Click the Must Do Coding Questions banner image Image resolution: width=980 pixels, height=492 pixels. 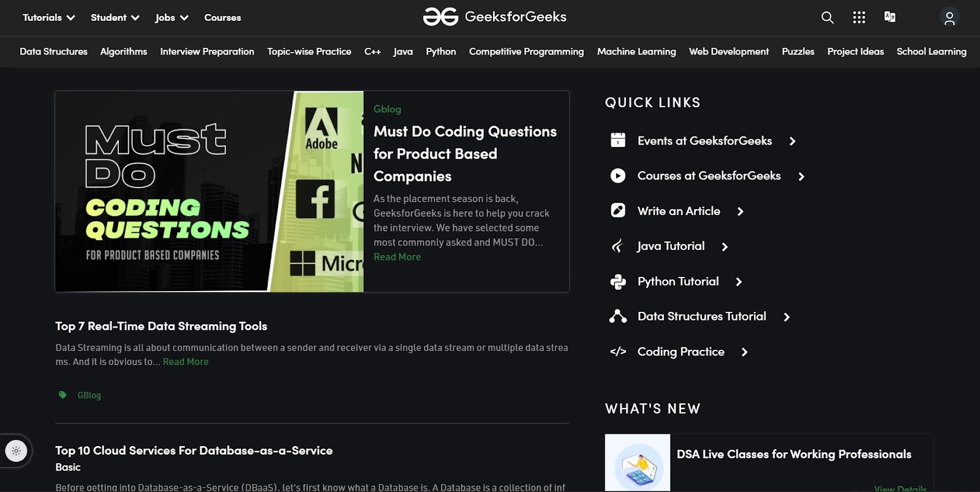pos(209,191)
